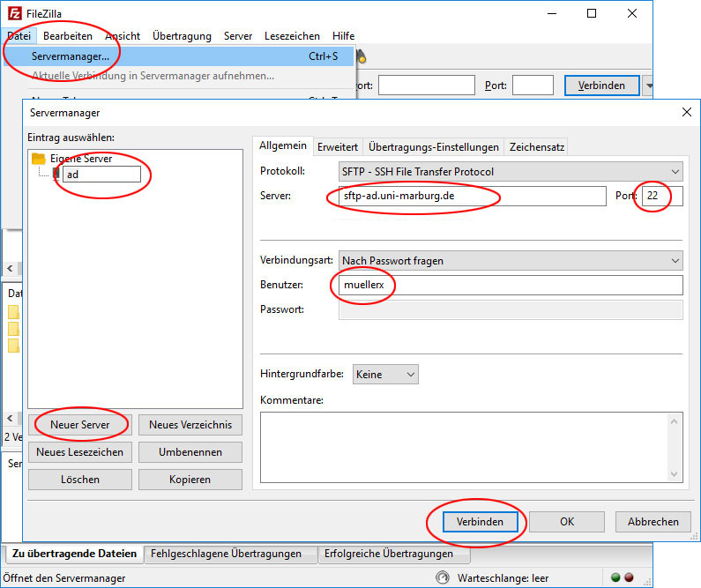This screenshot has height=588, width=701.
Task: Click into the Benutzer field containing muellerx
Action: [x=511, y=286]
